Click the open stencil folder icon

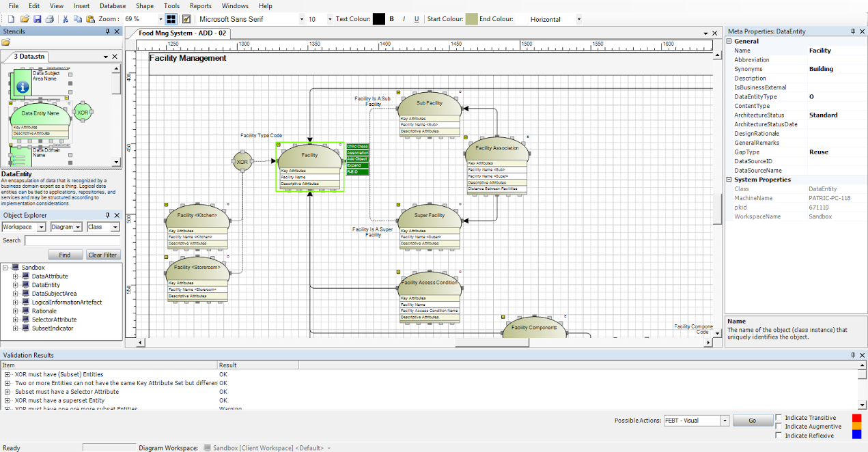tap(6, 42)
